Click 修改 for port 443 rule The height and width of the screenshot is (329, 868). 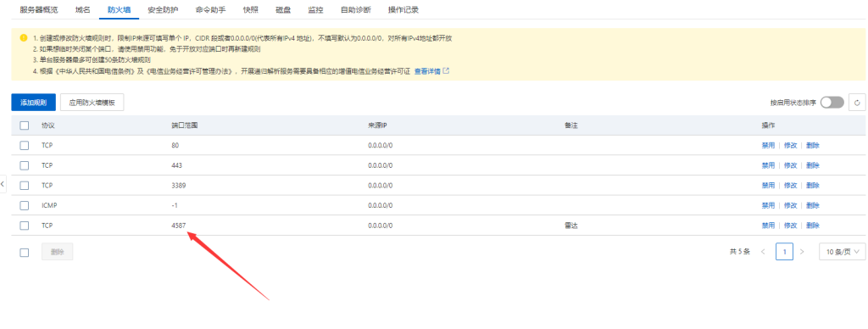[791, 165]
